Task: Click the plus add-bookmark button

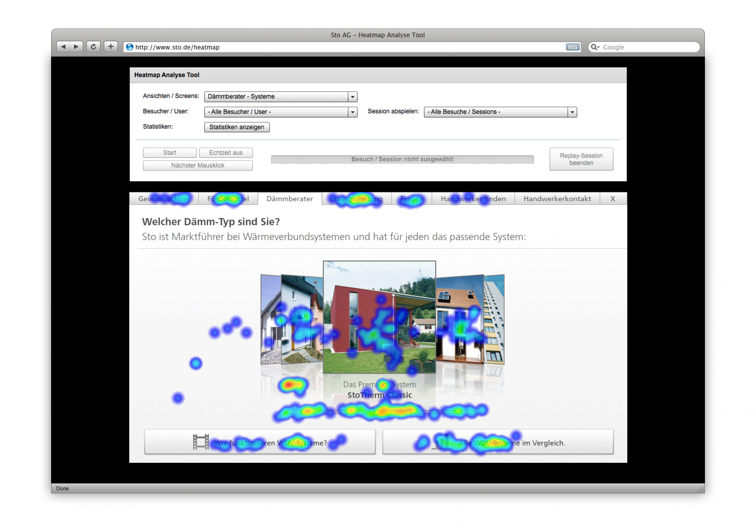Action: [111, 47]
